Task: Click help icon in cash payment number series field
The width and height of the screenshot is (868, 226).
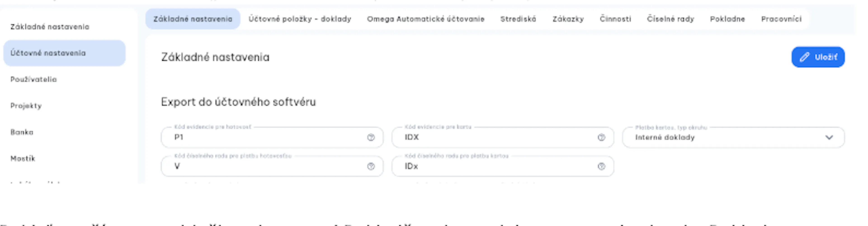Action: [x=371, y=166]
